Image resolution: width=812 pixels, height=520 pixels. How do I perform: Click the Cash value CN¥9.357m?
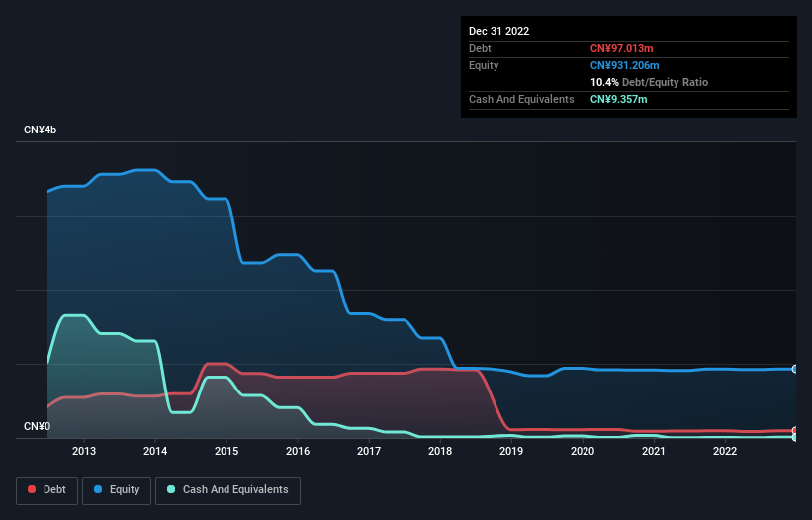point(618,99)
